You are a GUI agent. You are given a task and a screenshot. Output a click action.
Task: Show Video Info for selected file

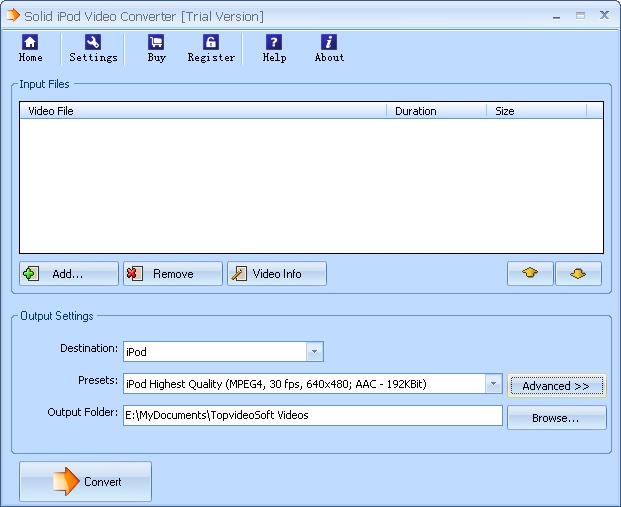coord(277,274)
